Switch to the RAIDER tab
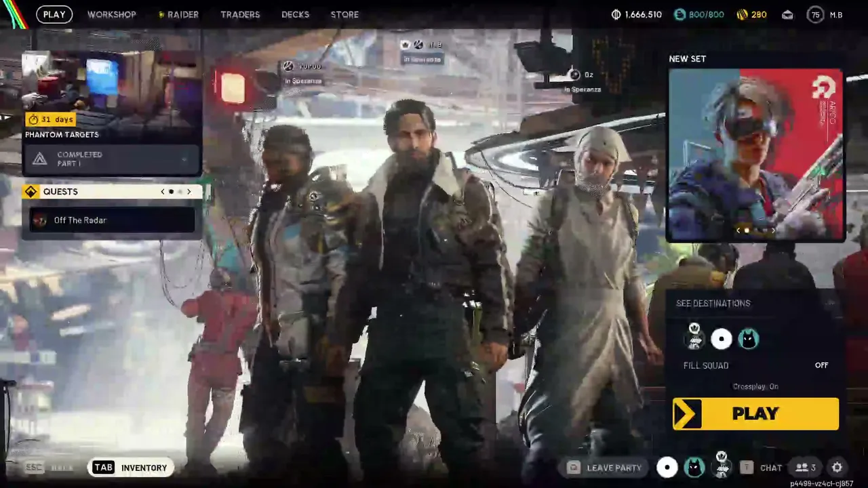This screenshot has height=488, width=868. pyautogui.click(x=179, y=14)
